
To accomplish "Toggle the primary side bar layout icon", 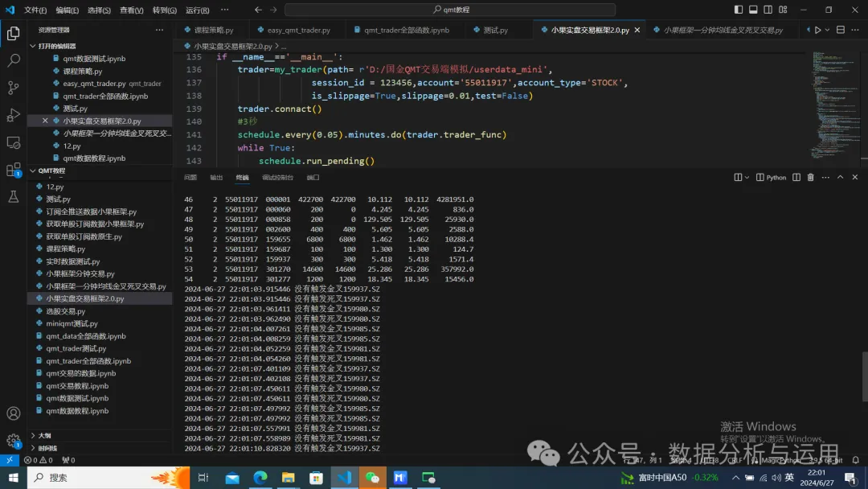I will pyautogui.click(x=739, y=10).
